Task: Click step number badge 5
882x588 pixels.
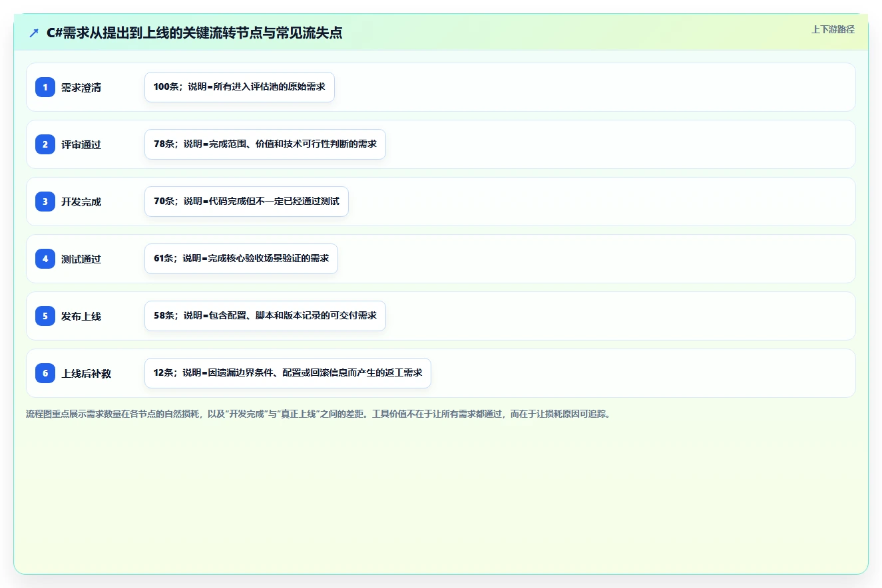Action: [45, 316]
